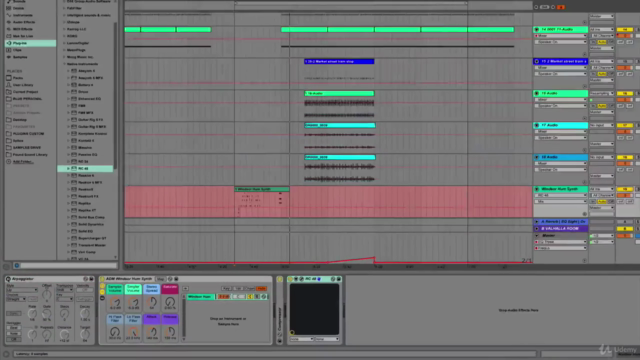Select Transient Master plugin
Image resolution: width=640 pixels, height=360 pixels.
92,245
